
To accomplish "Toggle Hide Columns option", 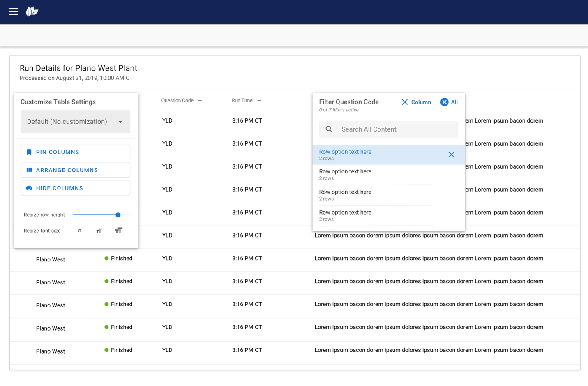I will 75,188.
